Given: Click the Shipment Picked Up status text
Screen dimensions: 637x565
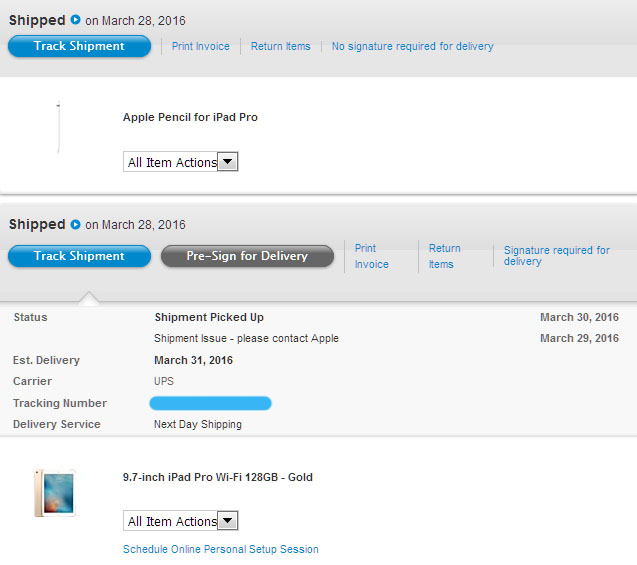Looking at the screenshot, I should click(x=209, y=317).
